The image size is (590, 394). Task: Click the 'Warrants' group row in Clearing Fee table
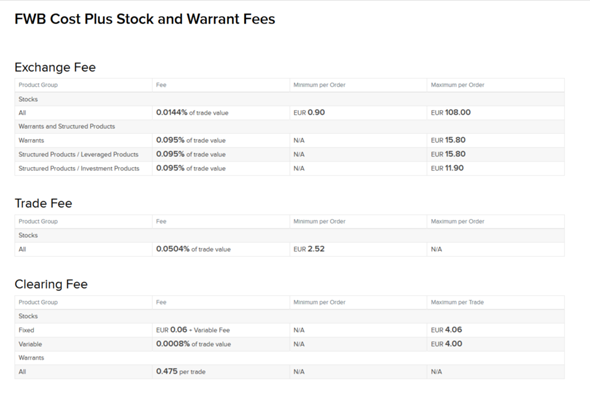point(289,358)
